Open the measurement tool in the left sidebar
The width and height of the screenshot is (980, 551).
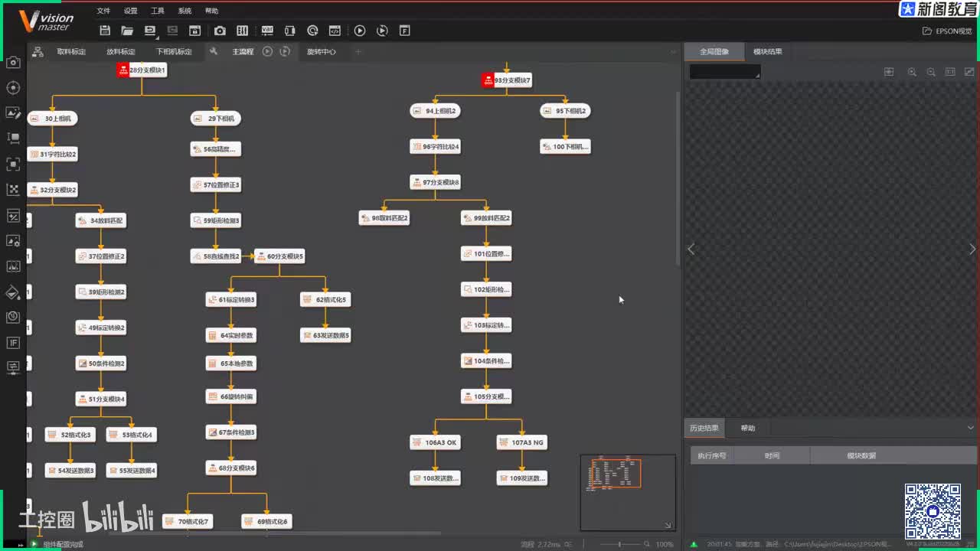click(x=13, y=139)
